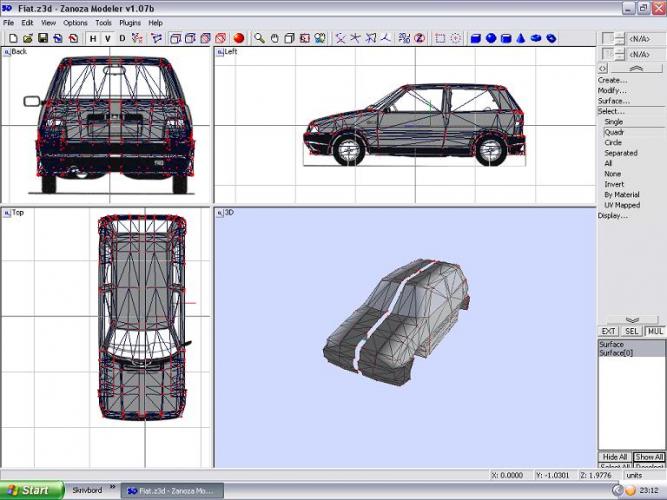Image resolution: width=667 pixels, height=500 pixels.
Task: Open the Plugins menu
Action: pyautogui.click(x=130, y=22)
